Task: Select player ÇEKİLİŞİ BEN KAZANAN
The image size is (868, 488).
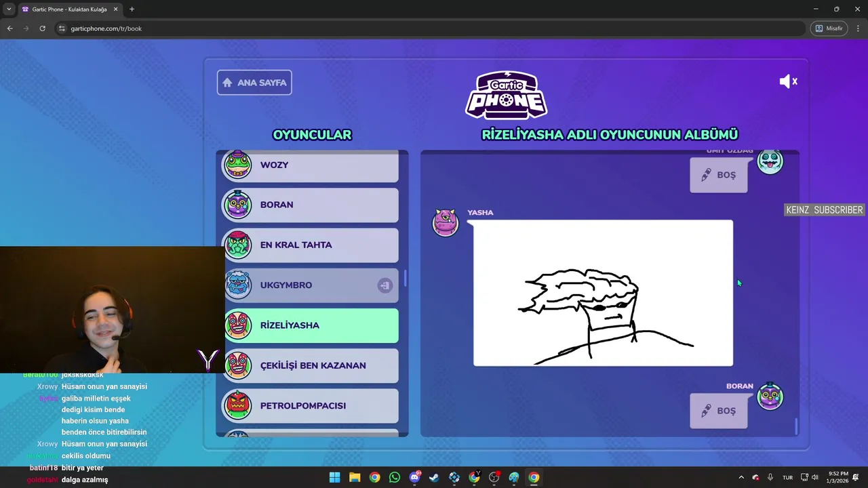Action: [x=311, y=365]
